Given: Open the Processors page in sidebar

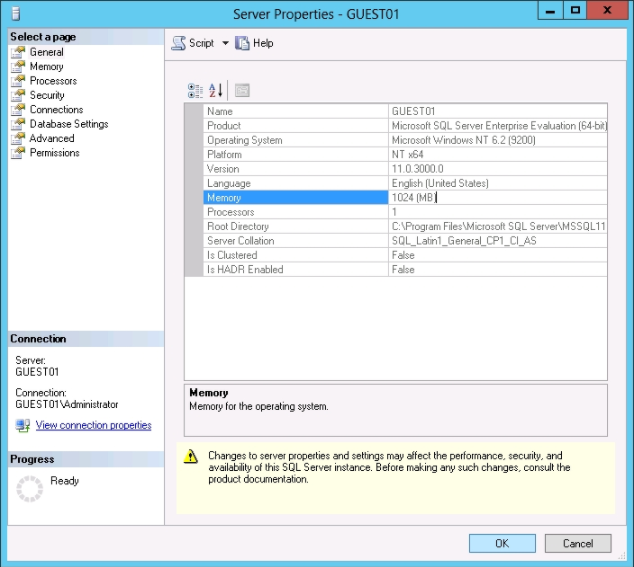Looking at the screenshot, I should (x=53, y=81).
